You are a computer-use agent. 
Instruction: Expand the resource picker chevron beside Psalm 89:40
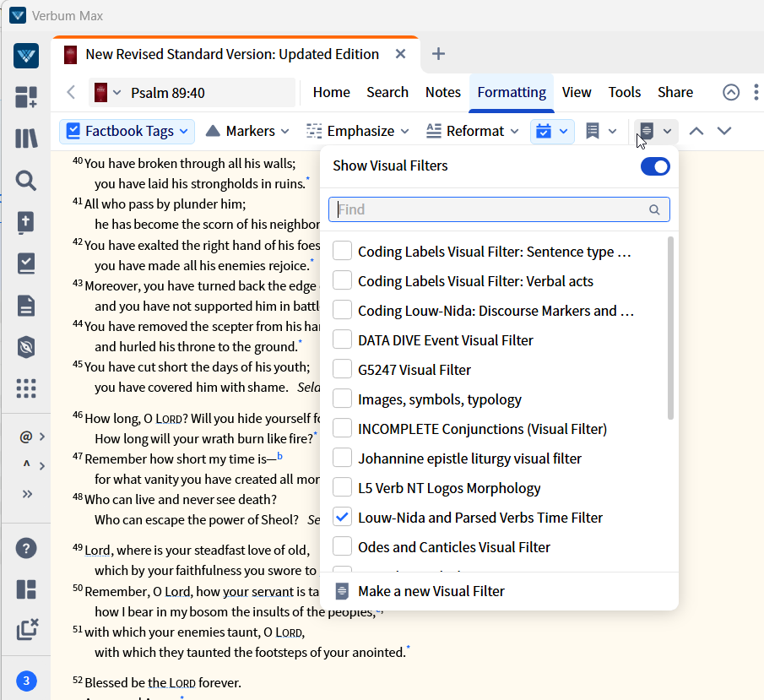pyautogui.click(x=117, y=93)
